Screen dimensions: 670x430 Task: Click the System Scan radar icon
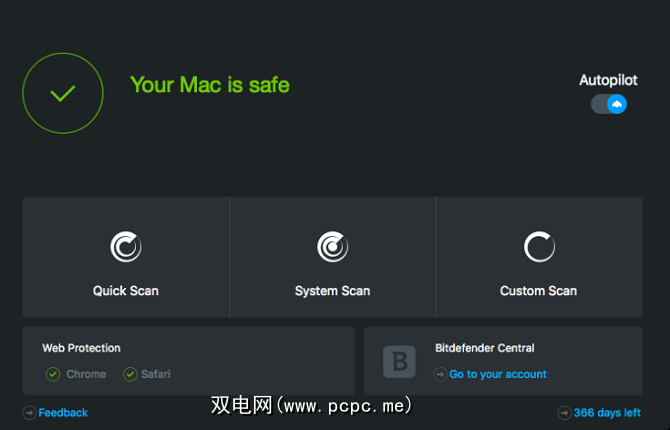pos(332,246)
